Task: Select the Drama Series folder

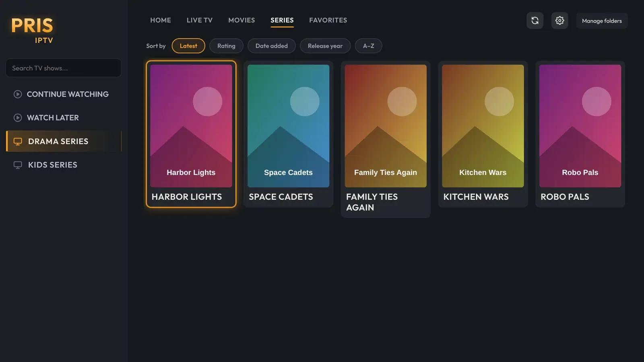Action: (x=64, y=142)
